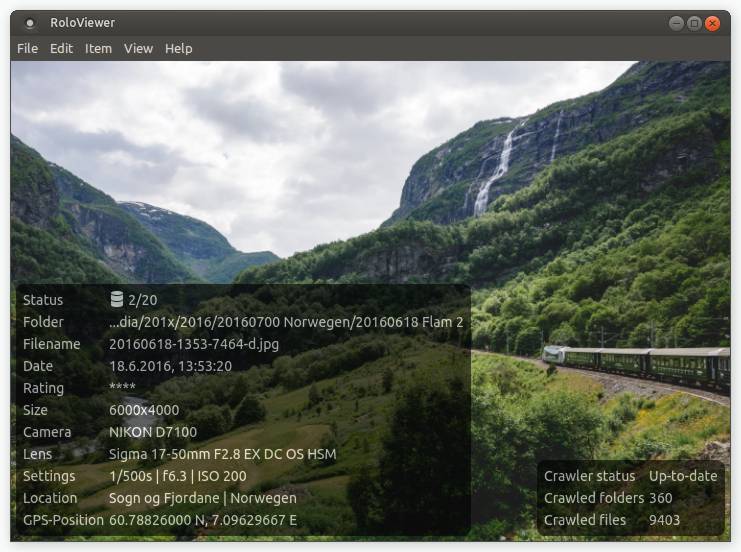Click the train in the displayed photo
This screenshot has height=552, width=741.
(636, 366)
